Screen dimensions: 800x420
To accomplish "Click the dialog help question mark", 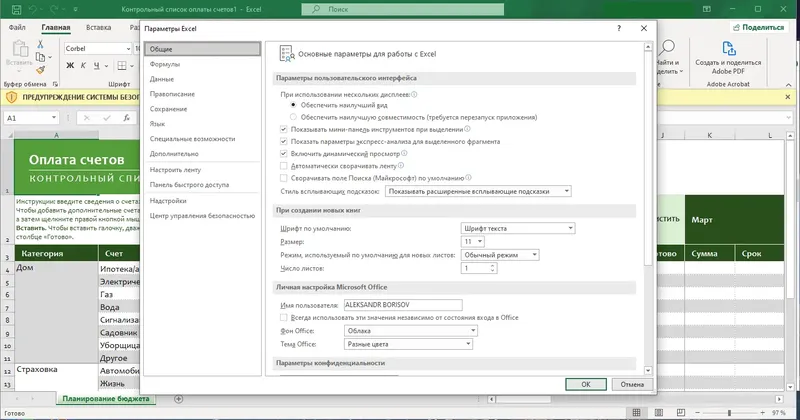I will click(x=619, y=29).
